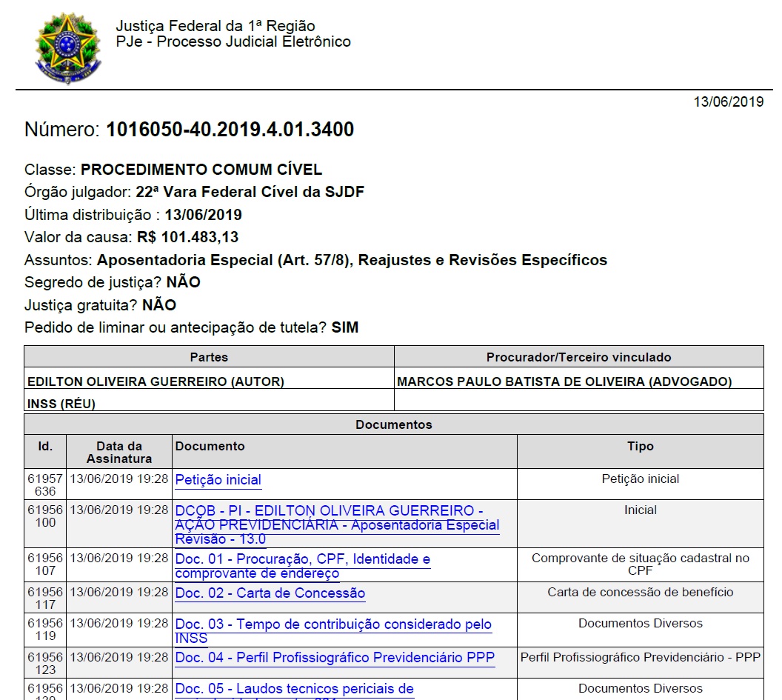The width and height of the screenshot is (782, 700).
Task: Open Doc. 04 - Perfil Profissiográfico Previdenciário link
Action: 335,657
